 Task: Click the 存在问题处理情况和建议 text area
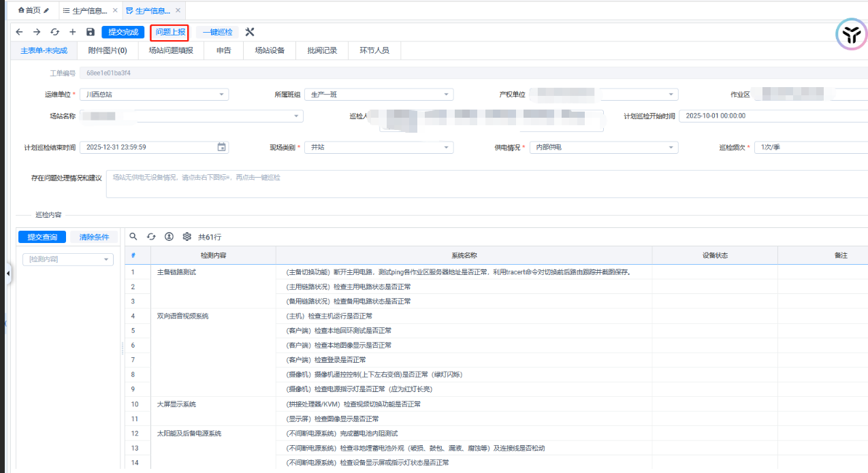coord(477,184)
